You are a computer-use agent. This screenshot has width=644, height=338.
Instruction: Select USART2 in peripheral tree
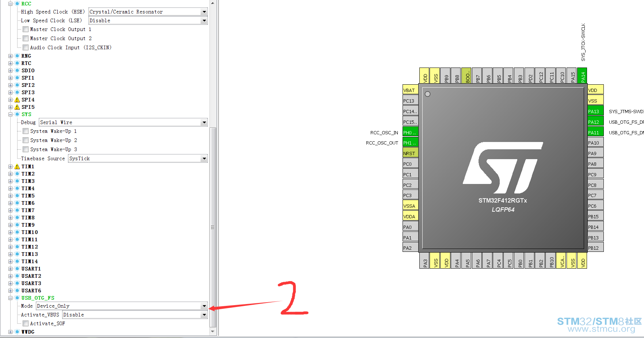pyautogui.click(x=31, y=276)
